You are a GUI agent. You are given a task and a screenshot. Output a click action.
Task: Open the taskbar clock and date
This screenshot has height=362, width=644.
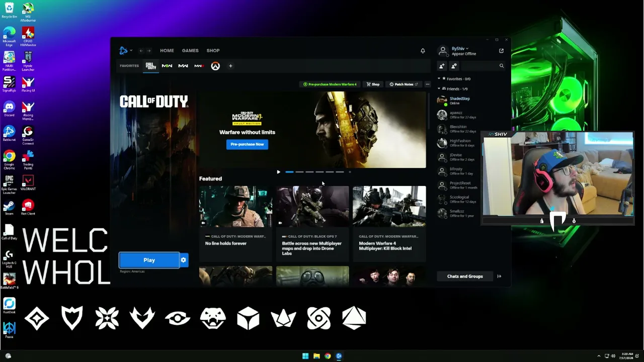tap(627, 356)
